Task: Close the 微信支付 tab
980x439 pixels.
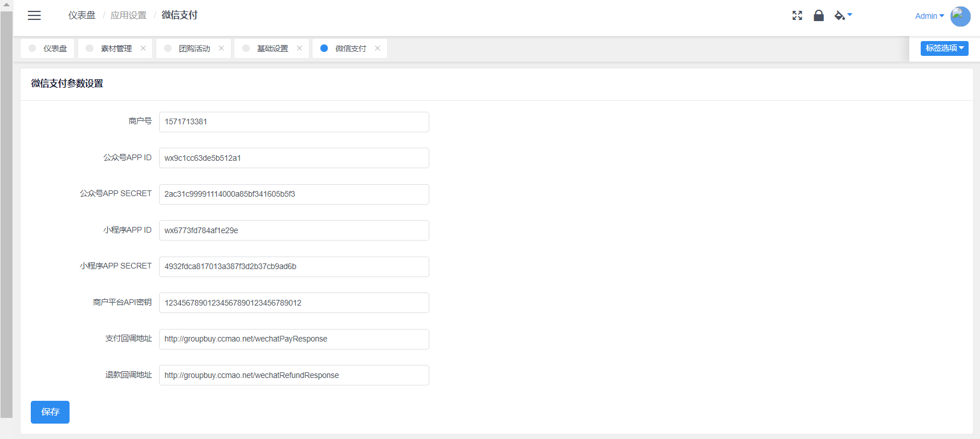Action: coord(377,48)
